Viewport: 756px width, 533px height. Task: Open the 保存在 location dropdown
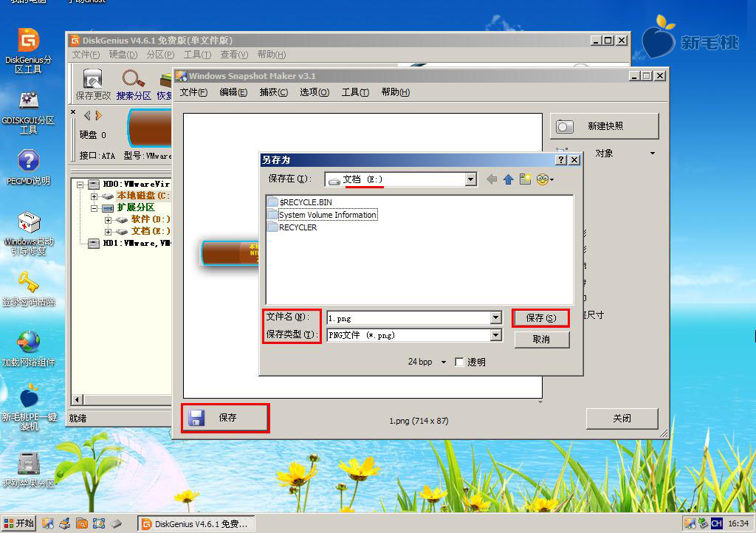471,179
